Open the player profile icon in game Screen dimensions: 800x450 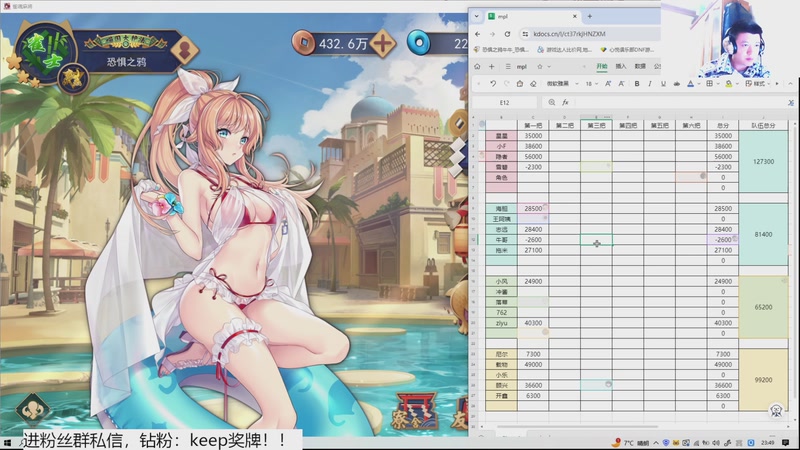pos(185,49)
